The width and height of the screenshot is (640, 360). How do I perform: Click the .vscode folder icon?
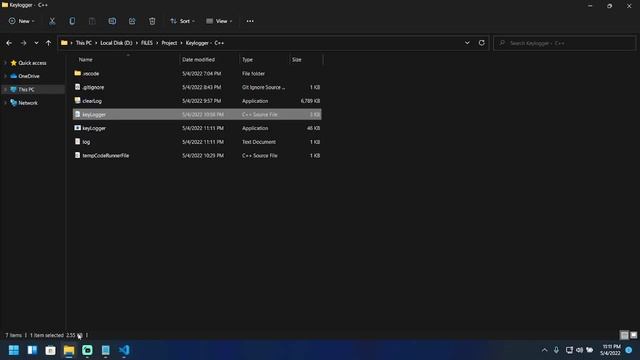pyautogui.click(x=78, y=73)
